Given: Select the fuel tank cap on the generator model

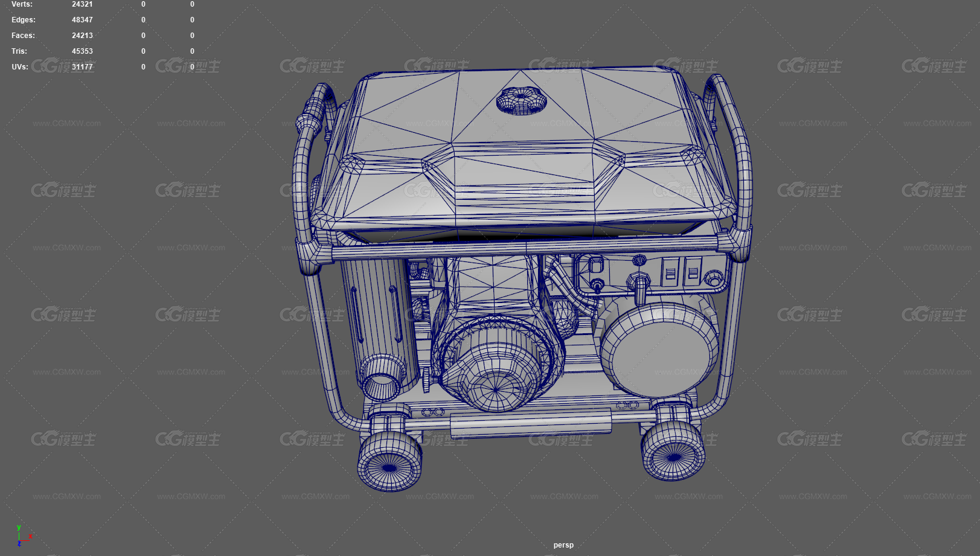Looking at the screenshot, I should (521, 100).
